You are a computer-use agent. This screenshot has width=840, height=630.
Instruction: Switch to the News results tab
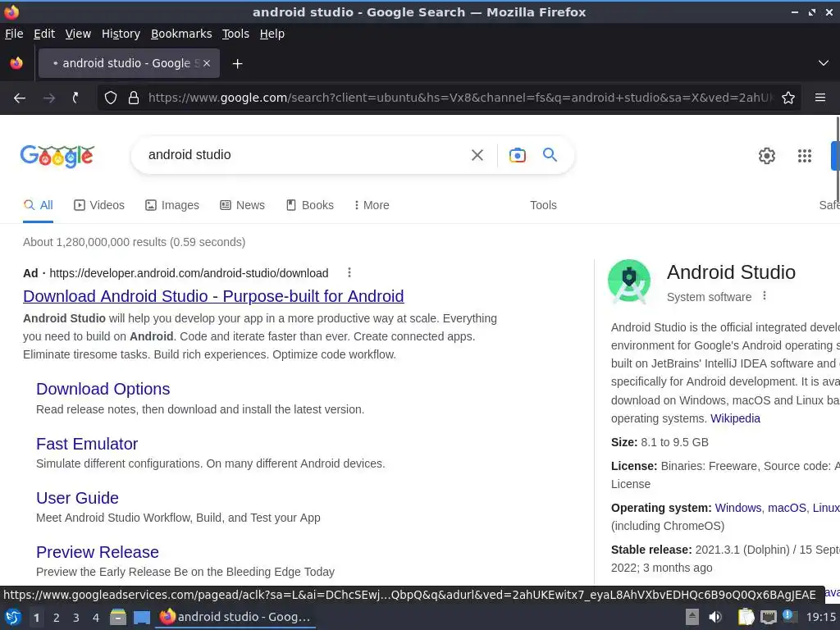242,205
